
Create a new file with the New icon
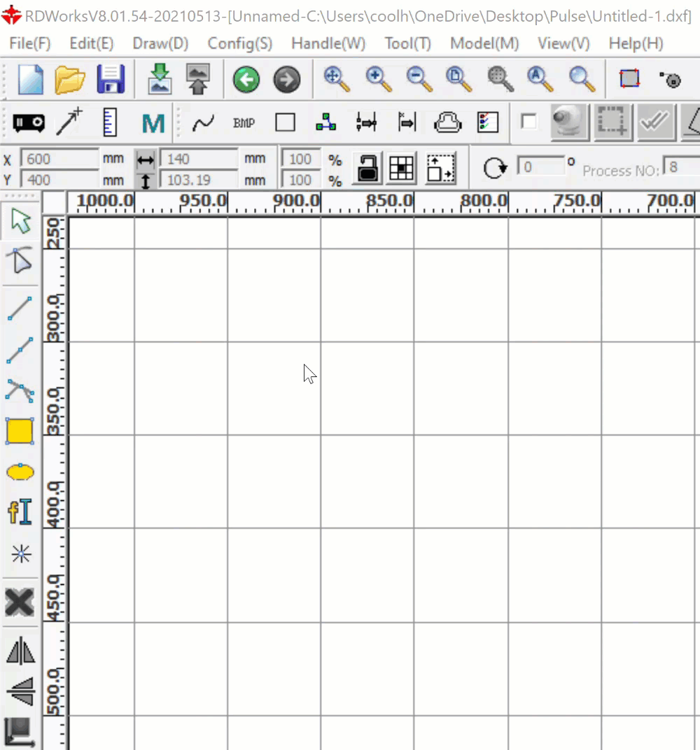pyautogui.click(x=31, y=79)
